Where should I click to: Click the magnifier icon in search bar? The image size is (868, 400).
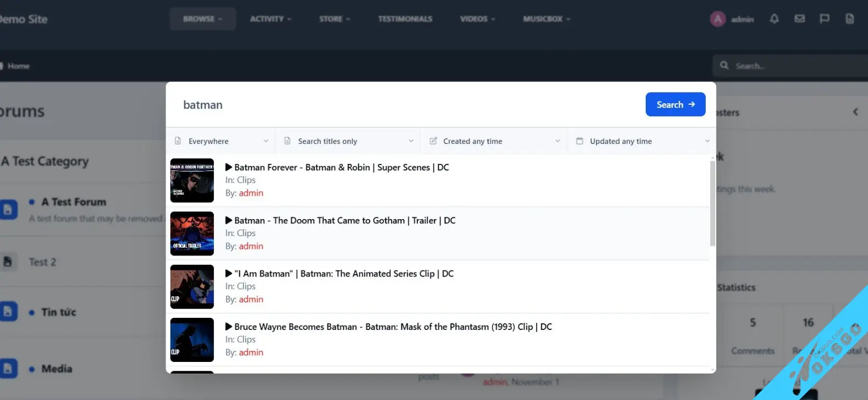(x=724, y=66)
